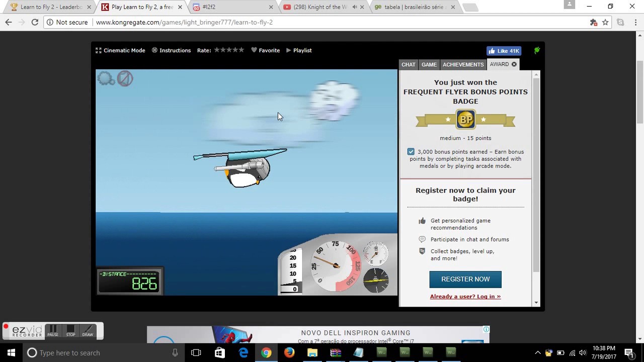The image size is (644, 362).
Task: Open WinRAR from the taskbar
Action: click(336, 352)
